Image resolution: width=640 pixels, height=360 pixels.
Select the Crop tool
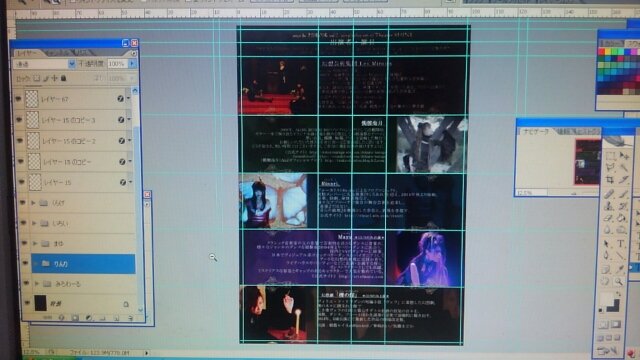pos(610,180)
